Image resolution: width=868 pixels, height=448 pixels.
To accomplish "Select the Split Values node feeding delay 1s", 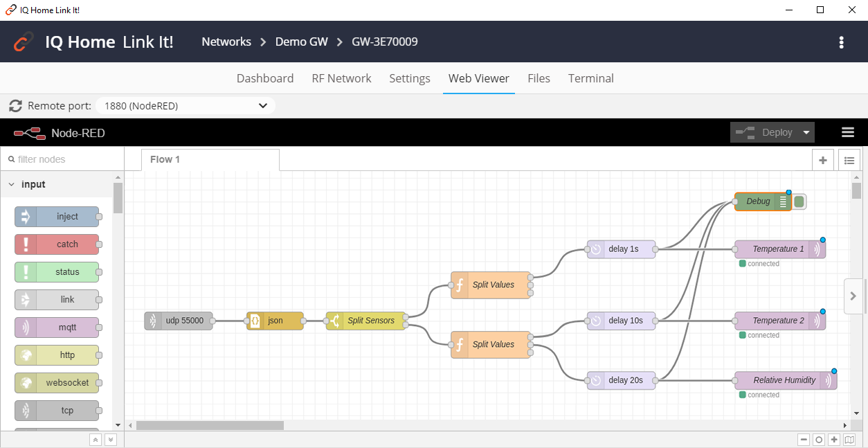I will (490, 285).
